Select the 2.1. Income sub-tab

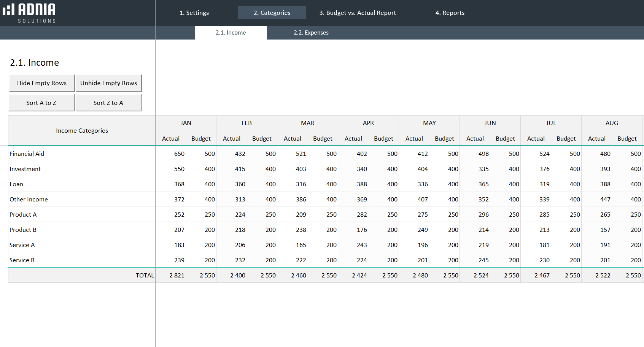231,33
